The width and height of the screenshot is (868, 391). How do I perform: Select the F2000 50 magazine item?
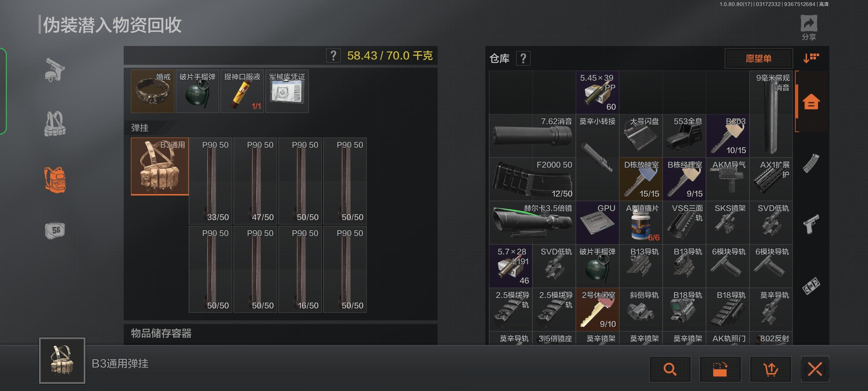tap(532, 180)
